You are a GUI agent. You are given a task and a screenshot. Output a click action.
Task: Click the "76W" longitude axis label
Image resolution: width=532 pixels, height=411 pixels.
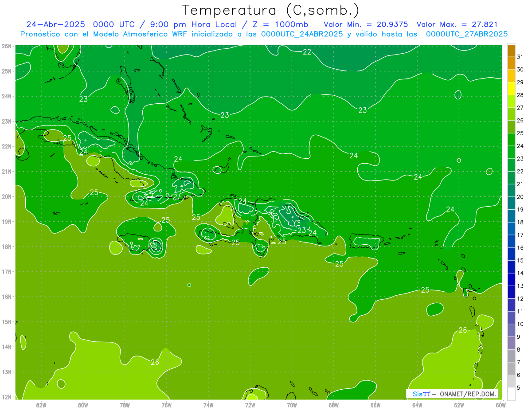click(x=166, y=405)
